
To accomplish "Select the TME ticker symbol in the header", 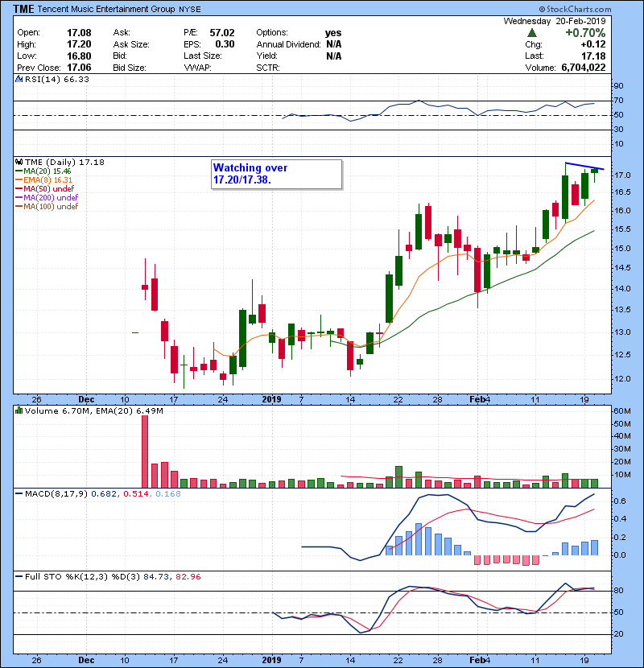I will pyautogui.click(x=23, y=9).
